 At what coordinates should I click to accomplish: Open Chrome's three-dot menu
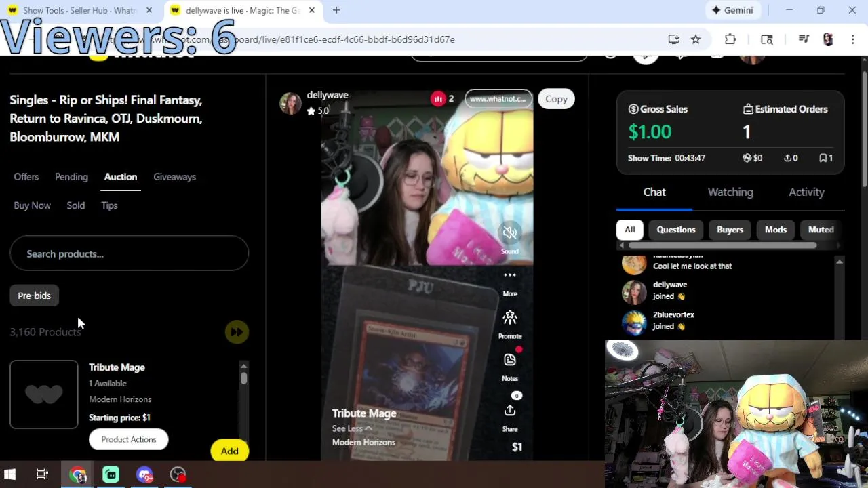(852, 39)
